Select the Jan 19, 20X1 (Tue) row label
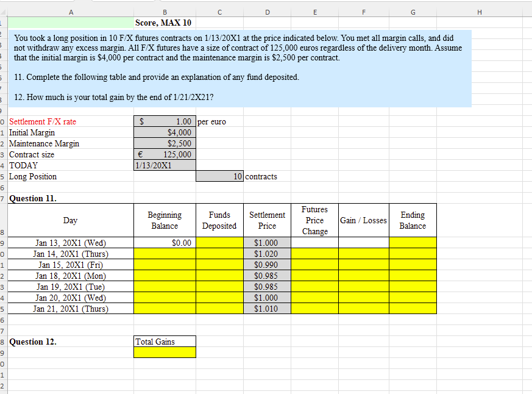Viewport: 532px width, 394px height. click(71, 287)
